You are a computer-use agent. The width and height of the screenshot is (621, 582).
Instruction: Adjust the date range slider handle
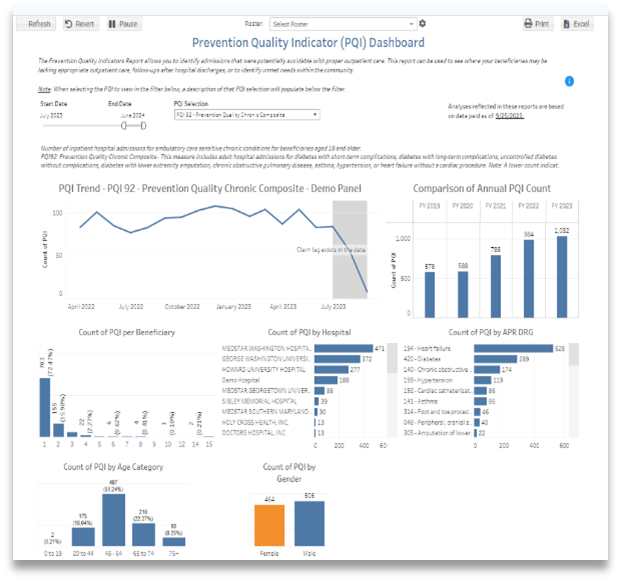point(124,126)
